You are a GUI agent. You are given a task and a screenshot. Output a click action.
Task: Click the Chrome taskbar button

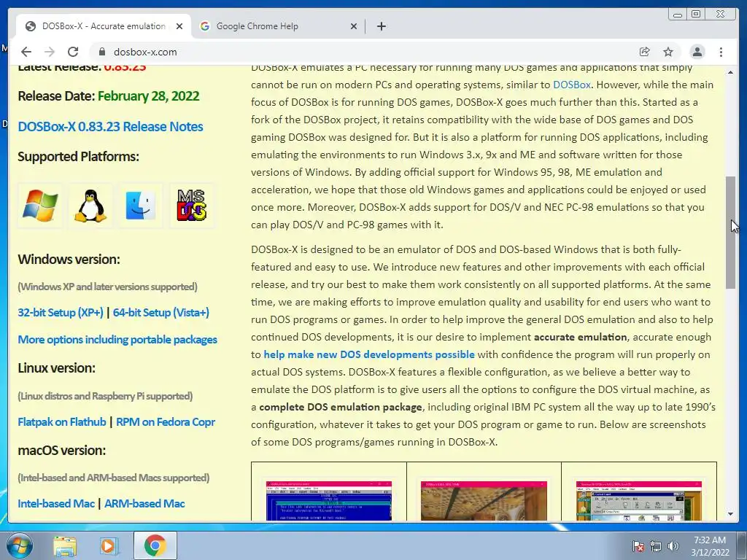point(155,545)
